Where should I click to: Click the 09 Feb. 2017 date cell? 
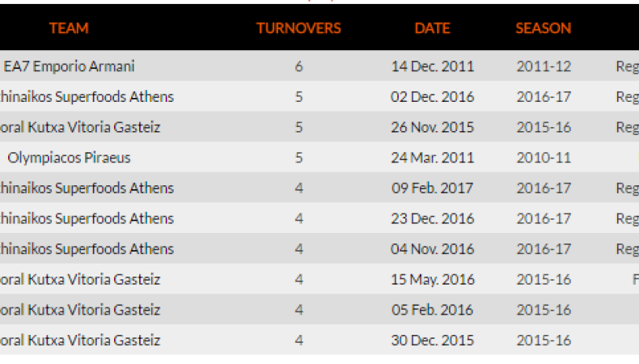[x=432, y=188]
